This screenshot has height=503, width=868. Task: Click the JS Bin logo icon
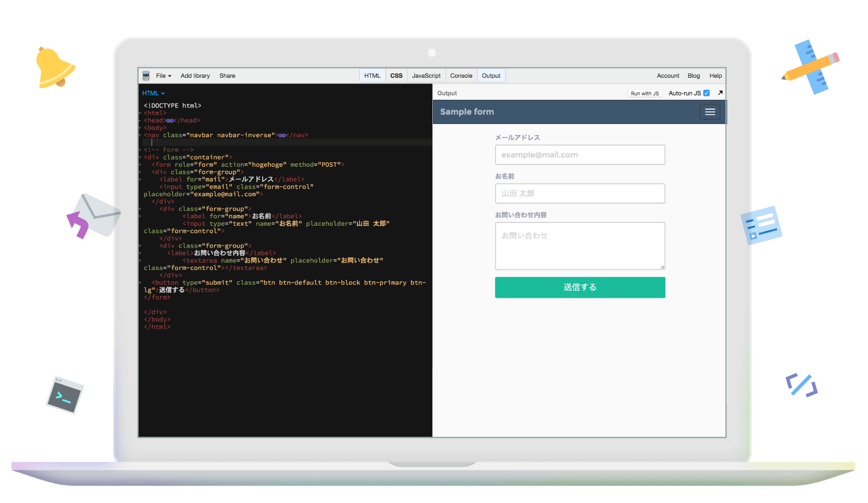tap(146, 75)
